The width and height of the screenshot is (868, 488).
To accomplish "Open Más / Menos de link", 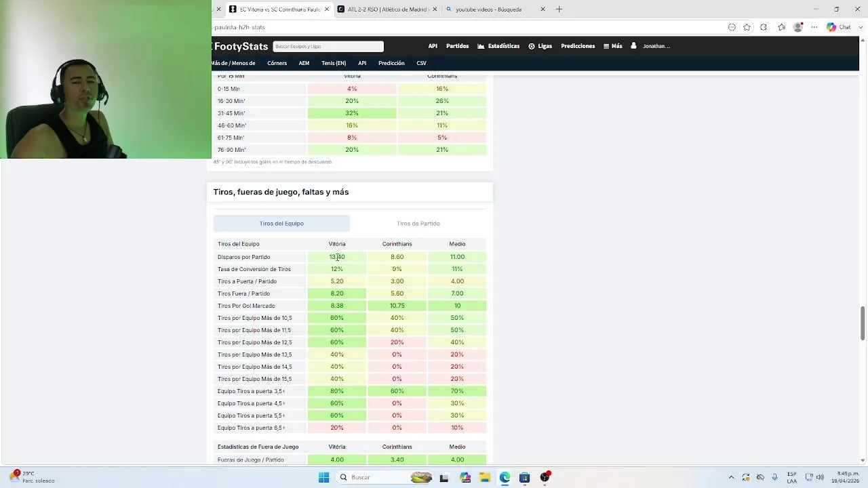I will (x=234, y=63).
